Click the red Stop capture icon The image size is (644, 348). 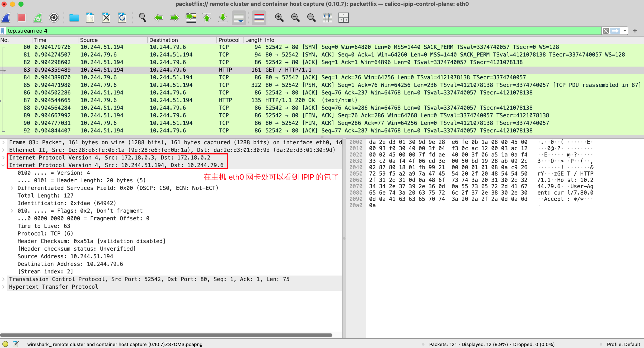(22, 18)
